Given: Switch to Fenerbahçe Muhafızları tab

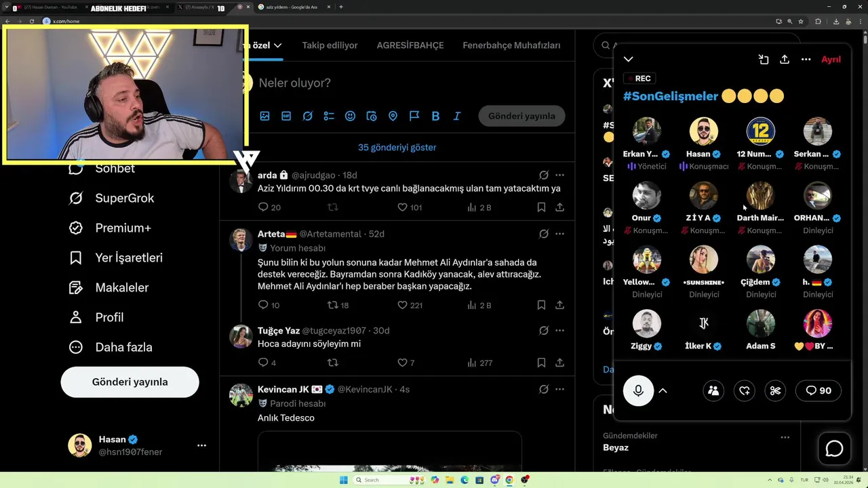Looking at the screenshot, I should coord(511,45).
